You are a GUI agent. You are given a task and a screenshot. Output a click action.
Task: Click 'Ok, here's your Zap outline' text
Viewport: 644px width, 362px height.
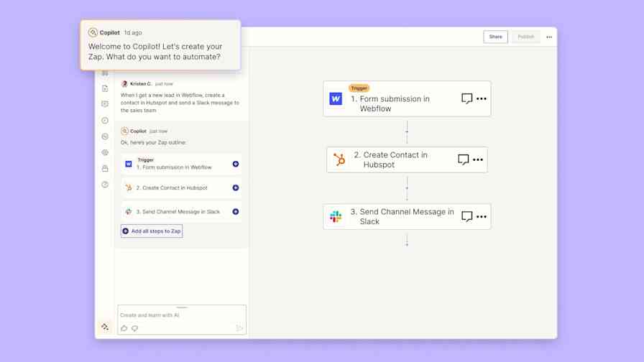coord(153,142)
